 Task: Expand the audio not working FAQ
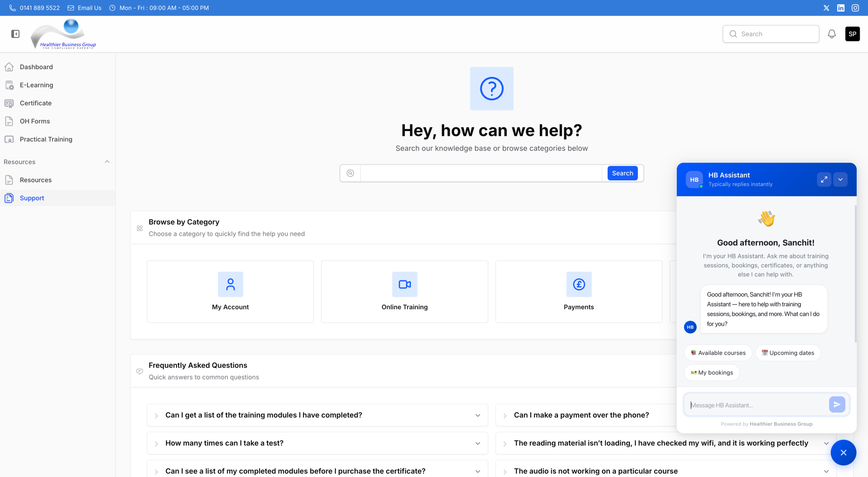[665, 471]
